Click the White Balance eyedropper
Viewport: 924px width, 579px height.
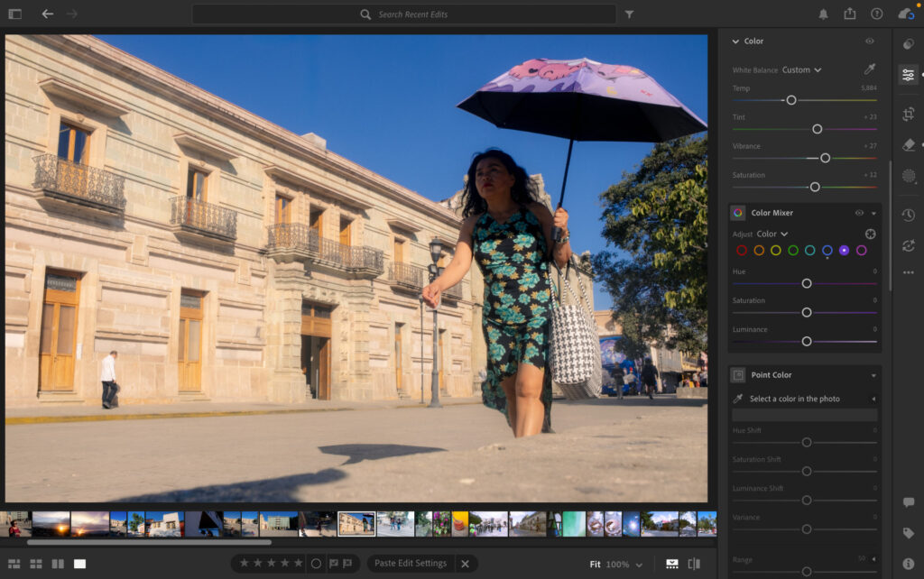[871, 69]
